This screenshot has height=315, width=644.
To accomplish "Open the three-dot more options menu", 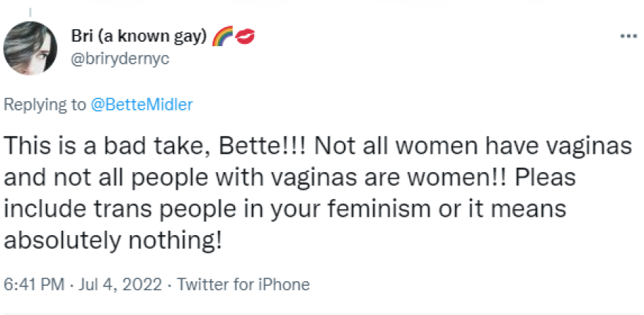I will (x=627, y=35).
